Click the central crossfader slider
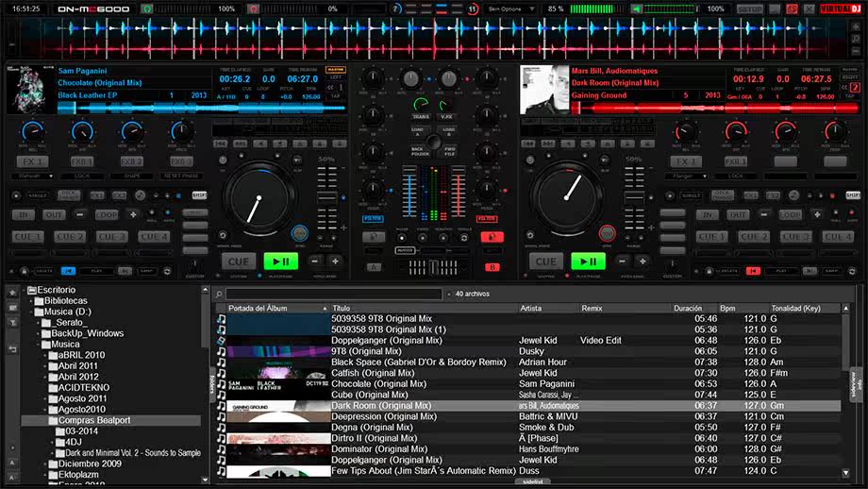The image size is (868, 489). coord(433,267)
